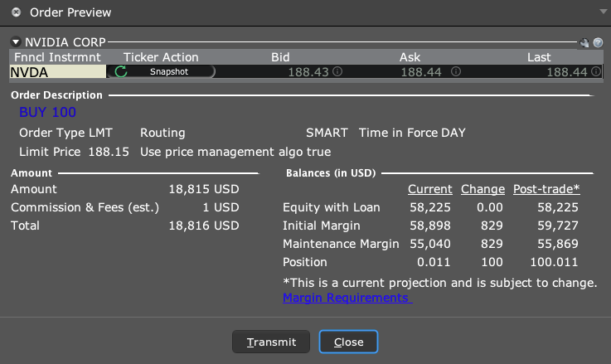611x364 pixels.
Task: Click the Routing SMART value
Action: pos(327,133)
